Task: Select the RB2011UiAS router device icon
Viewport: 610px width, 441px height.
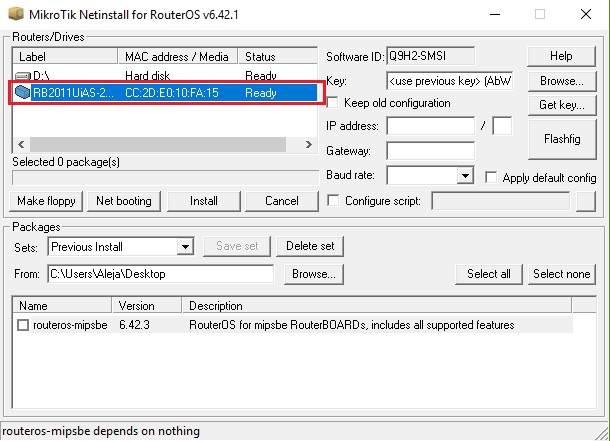Action: (23, 93)
